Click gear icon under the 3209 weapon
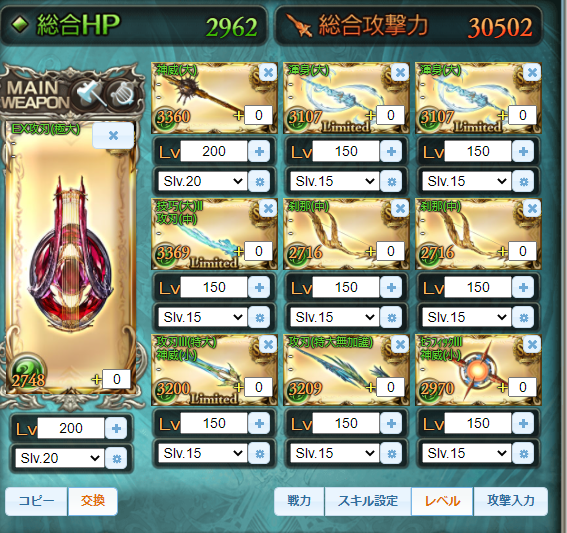The width and height of the screenshot is (567, 533). (391, 453)
